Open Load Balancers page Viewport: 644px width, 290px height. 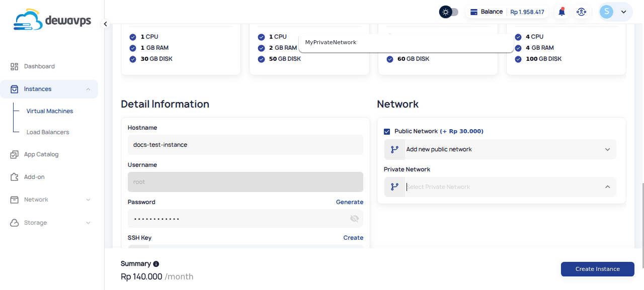pyautogui.click(x=48, y=132)
